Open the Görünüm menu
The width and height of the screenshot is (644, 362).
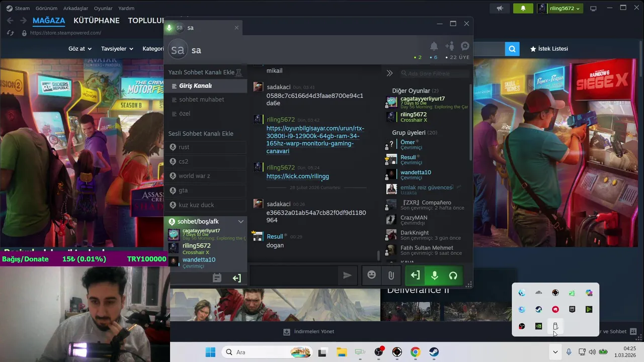click(46, 9)
